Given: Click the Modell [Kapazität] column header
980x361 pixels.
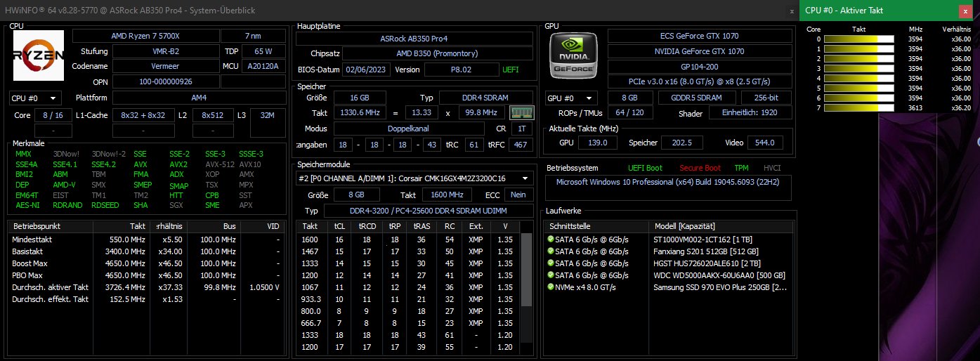Looking at the screenshot, I should (x=721, y=226).
